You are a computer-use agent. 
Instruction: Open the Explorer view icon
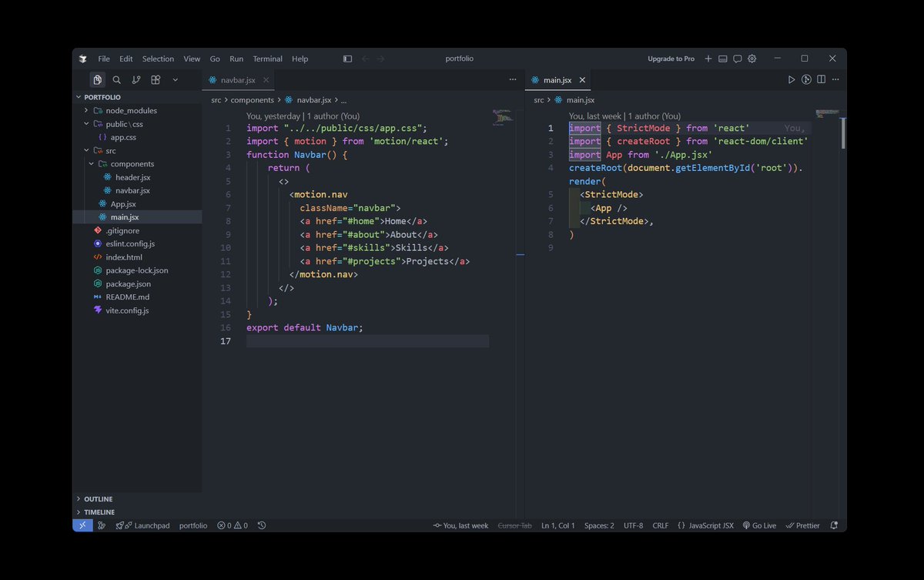(97, 79)
